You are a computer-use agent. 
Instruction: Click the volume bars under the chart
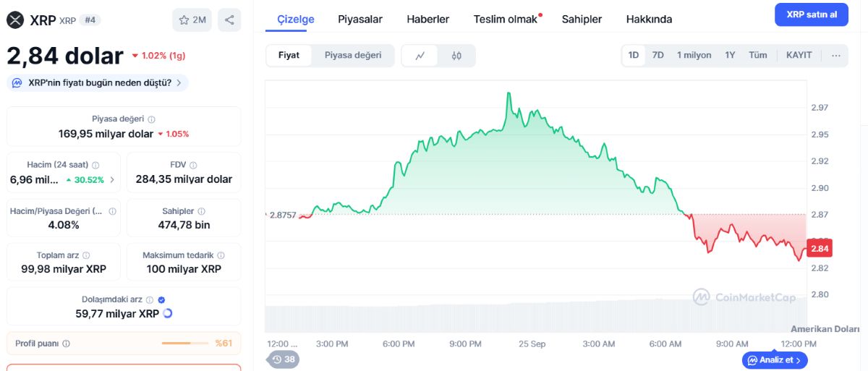pyautogui.click(x=535, y=317)
